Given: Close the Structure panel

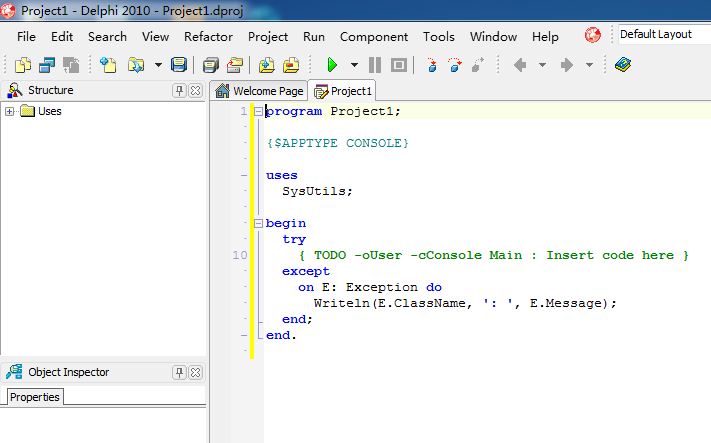Looking at the screenshot, I should (195, 91).
